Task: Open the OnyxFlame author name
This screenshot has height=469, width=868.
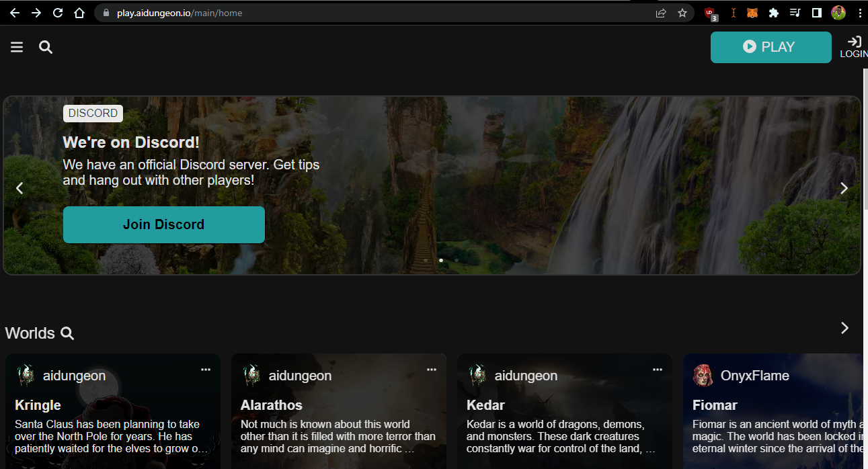Action: [755, 376]
